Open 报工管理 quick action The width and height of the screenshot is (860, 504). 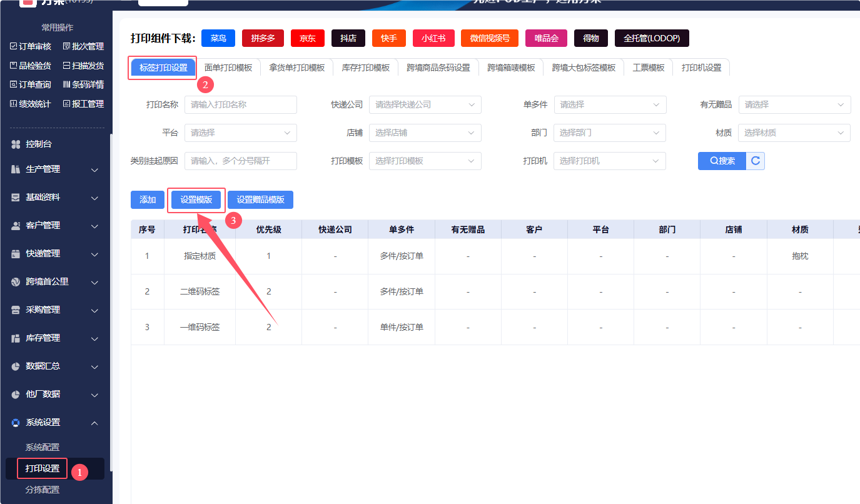pos(83,104)
